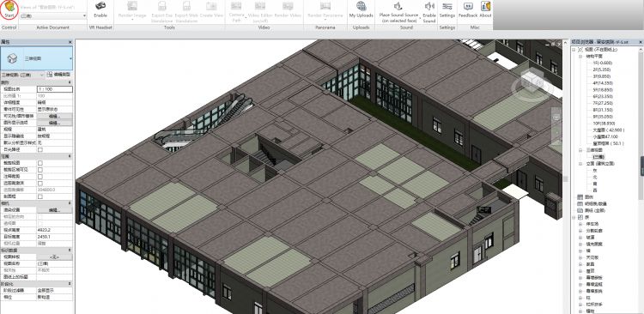Open the 三维视图 type selector dropdown
The image size is (644, 314).
tap(37, 58)
